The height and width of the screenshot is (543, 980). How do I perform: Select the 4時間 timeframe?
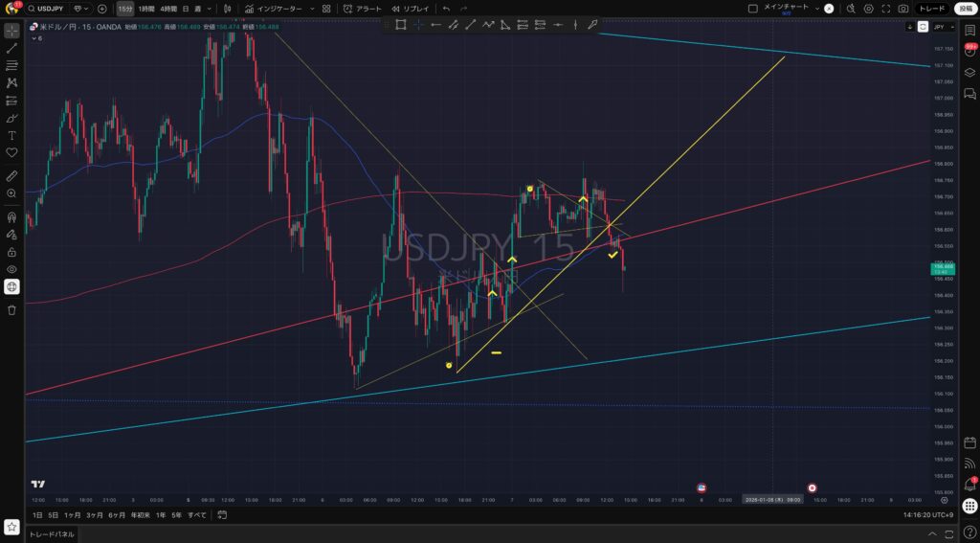click(x=167, y=9)
